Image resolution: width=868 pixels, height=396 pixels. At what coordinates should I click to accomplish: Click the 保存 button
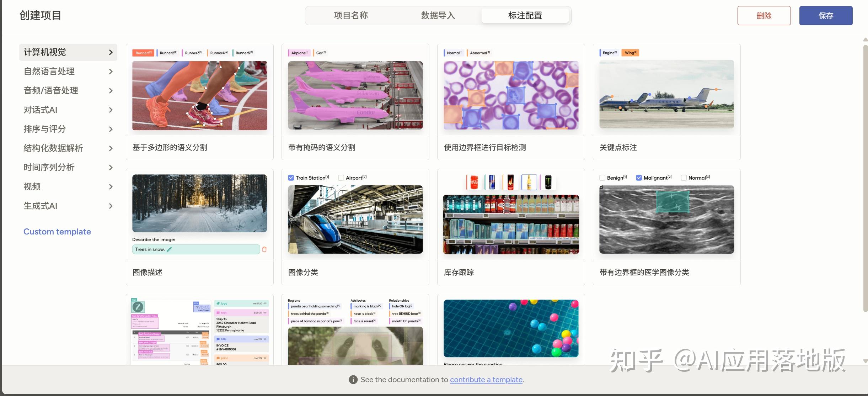(826, 16)
